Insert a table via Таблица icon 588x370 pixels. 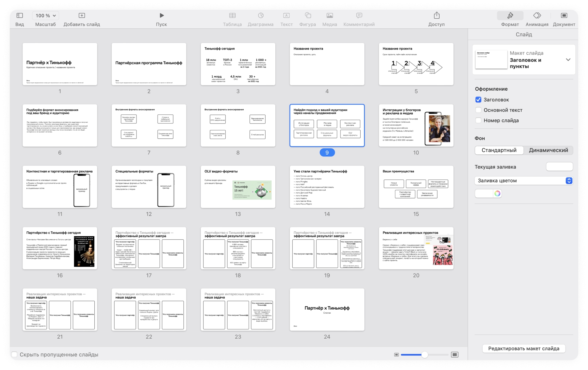pyautogui.click(x=232, y=15)
